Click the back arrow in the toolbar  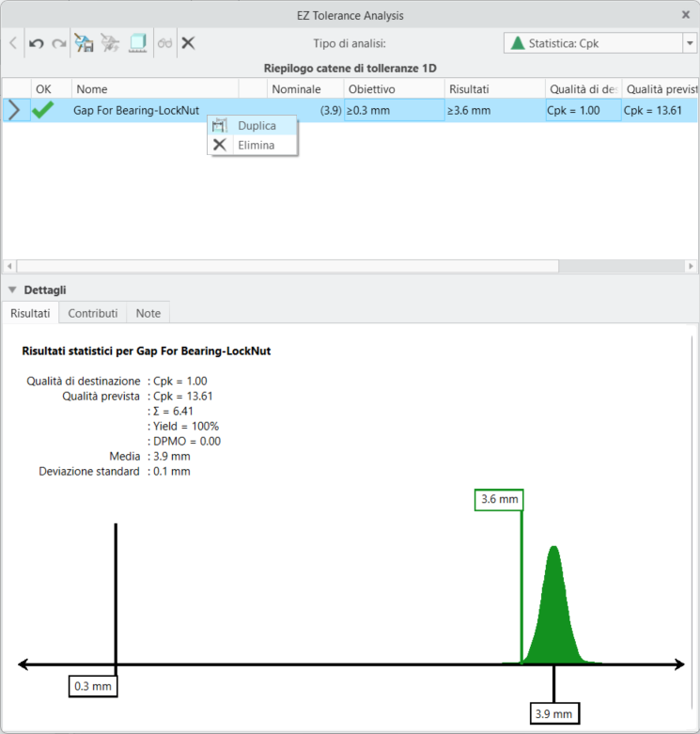click(x=13, y=43)
